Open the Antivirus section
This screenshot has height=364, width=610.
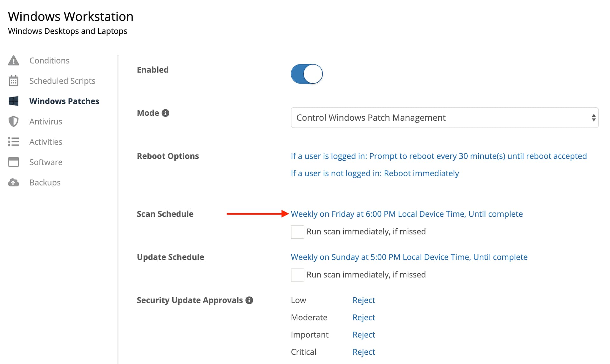coord(46,121)
